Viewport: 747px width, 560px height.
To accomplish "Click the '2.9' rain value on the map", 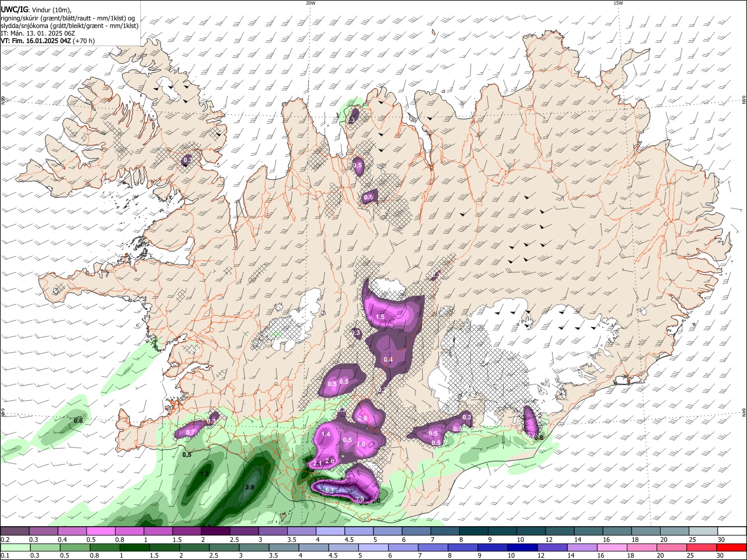I will point(250,487).
